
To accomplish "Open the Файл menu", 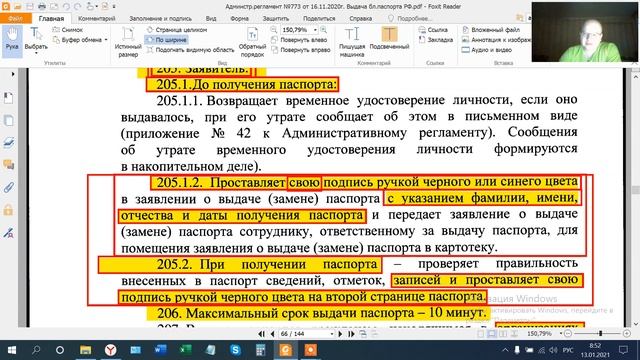I will (16, 18).
